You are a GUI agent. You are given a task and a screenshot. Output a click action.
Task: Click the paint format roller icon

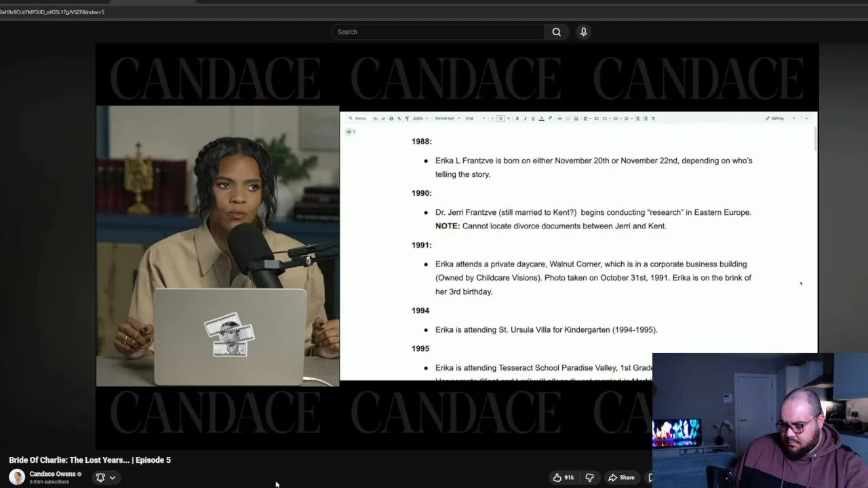click(407, 119)
